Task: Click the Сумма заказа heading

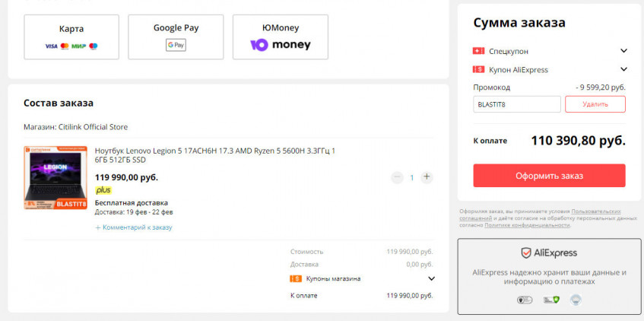Action: click(x=519, y=23)
